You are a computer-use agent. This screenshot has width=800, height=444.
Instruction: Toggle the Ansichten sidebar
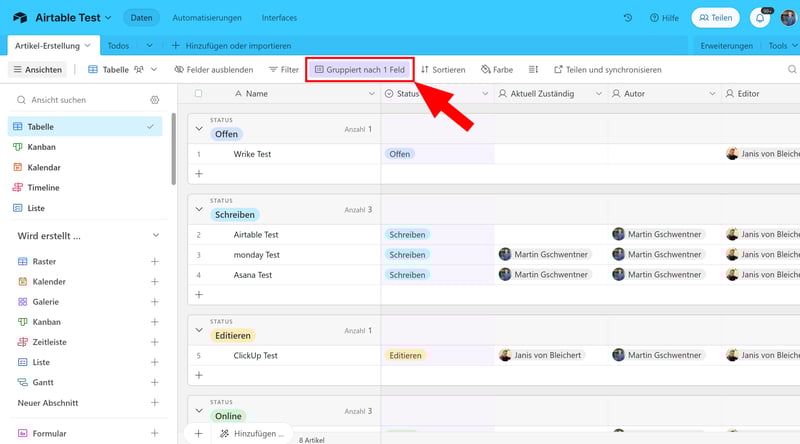click(x=39, y=70)
